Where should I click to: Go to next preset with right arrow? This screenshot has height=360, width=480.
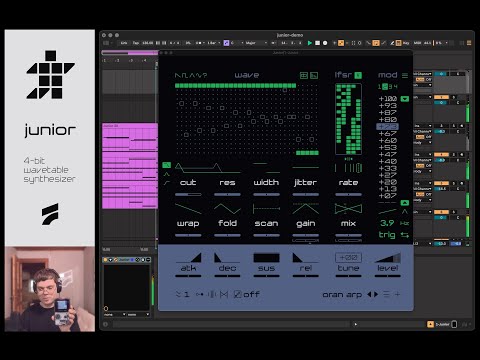(376, 294)
